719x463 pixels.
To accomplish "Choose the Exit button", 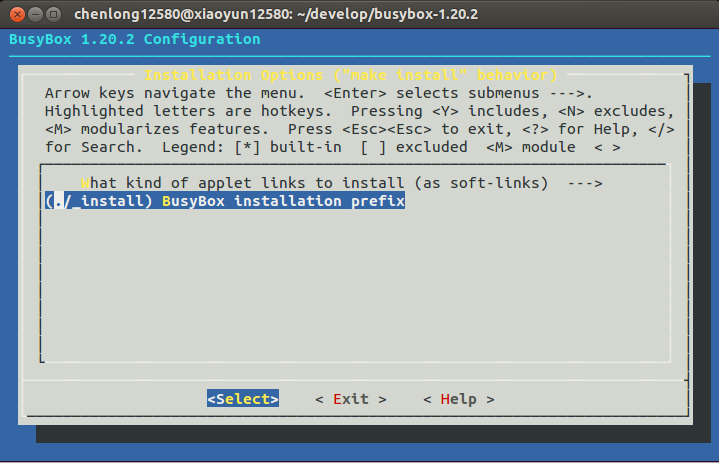I will pyautogui.click(x=351, y=399).
